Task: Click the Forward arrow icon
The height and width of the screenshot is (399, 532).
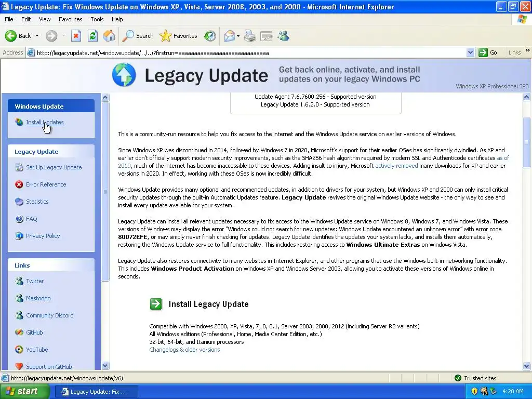Action: (x=51, y=36)
